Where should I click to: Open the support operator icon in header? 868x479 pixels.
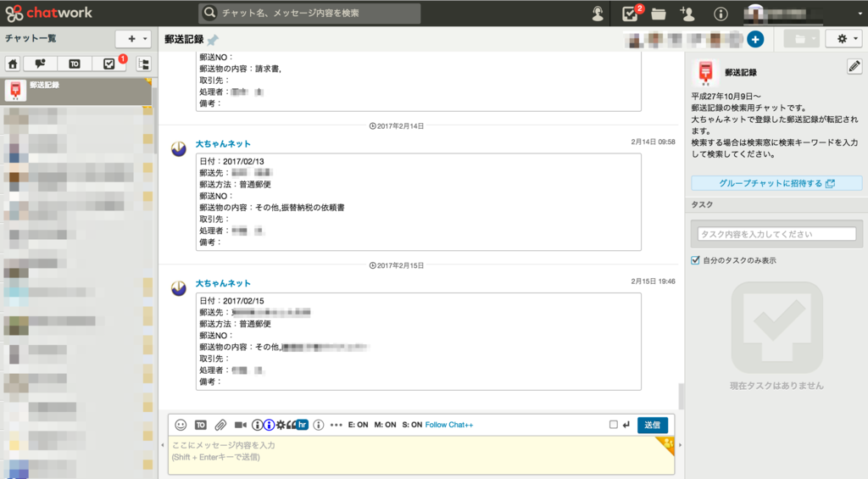(x=598, y=14)
